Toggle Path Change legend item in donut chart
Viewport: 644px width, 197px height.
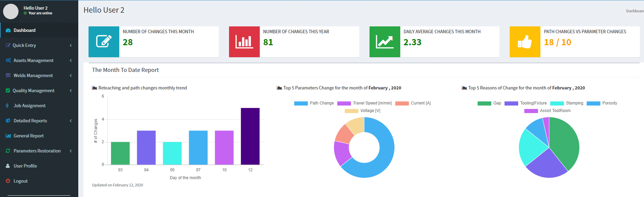[x=314, y=103]
